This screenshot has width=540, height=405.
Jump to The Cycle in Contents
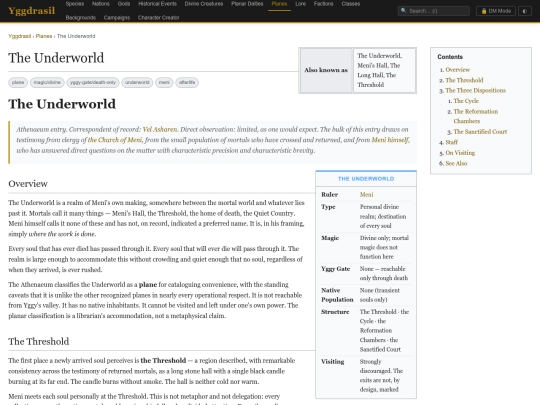[466, 101]
